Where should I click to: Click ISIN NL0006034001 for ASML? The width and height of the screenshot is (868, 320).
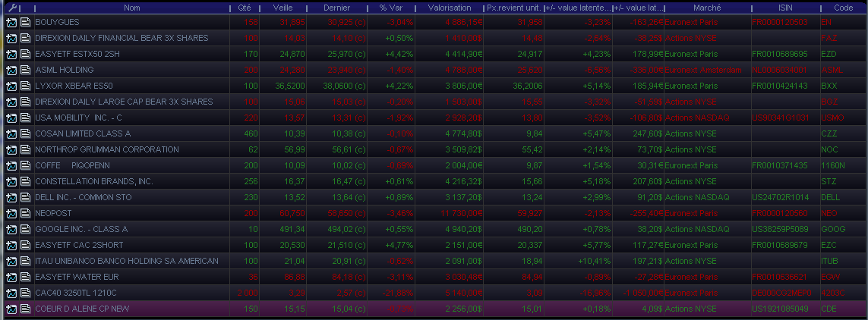779,71
